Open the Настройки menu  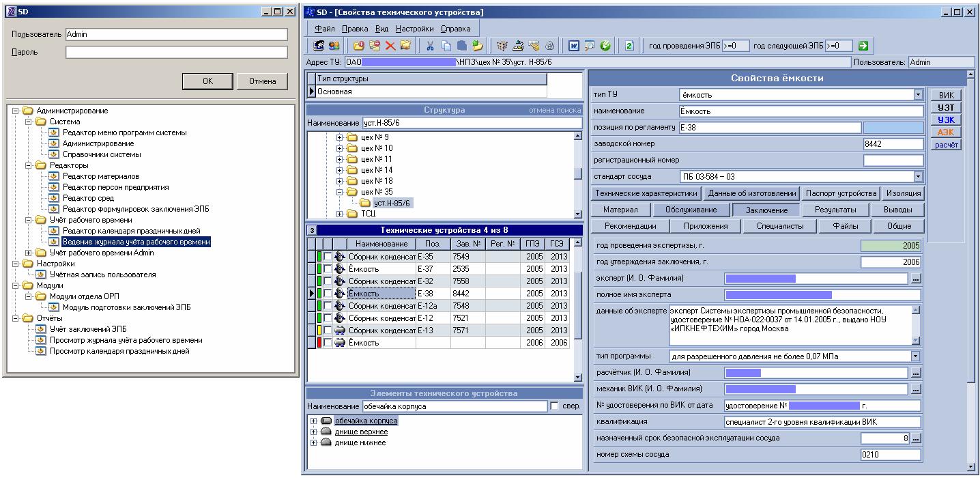pos(414,29)
